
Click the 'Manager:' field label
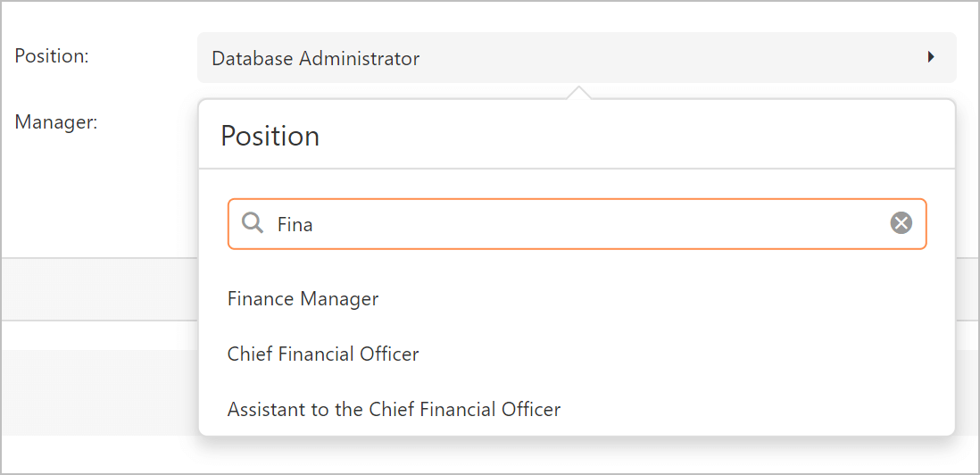(56, 121)
